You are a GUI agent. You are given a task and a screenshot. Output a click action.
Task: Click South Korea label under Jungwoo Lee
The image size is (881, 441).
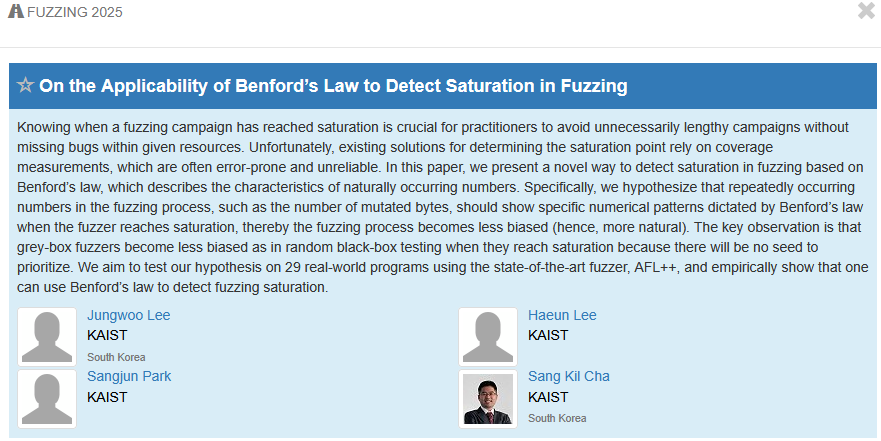(x=116, y=357)
